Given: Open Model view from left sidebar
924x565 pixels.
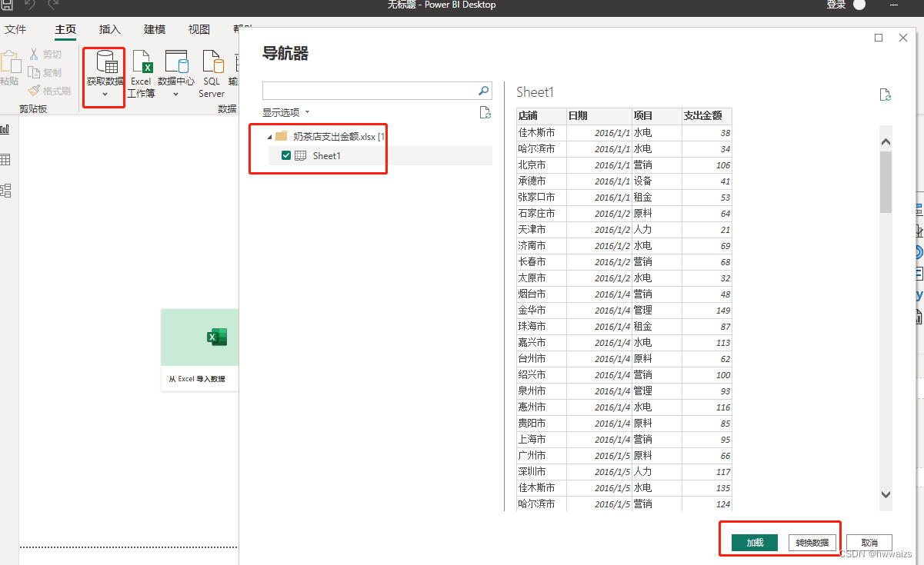Looking at the screenshot, I should pos(5,191).
